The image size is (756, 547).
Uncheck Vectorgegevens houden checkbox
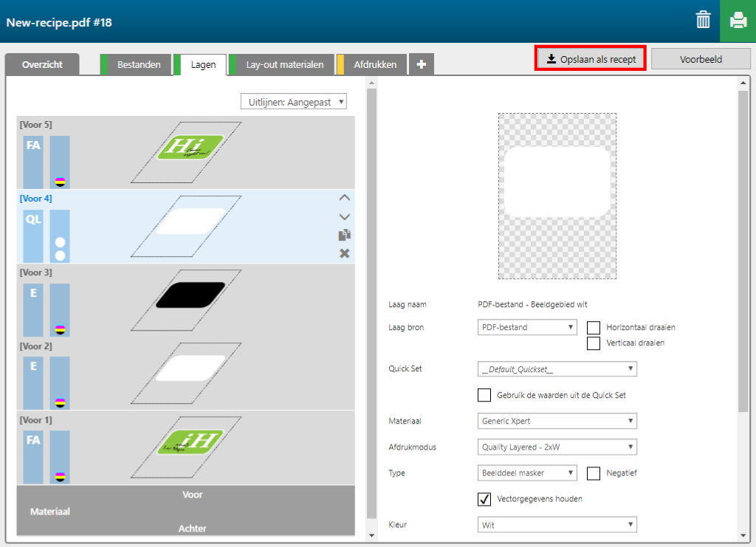point(484,499)
